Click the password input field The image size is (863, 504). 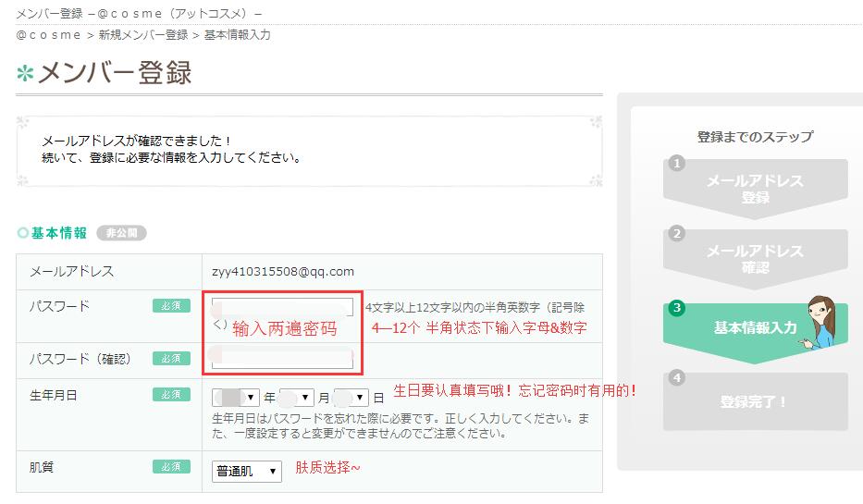coord(282,307)
